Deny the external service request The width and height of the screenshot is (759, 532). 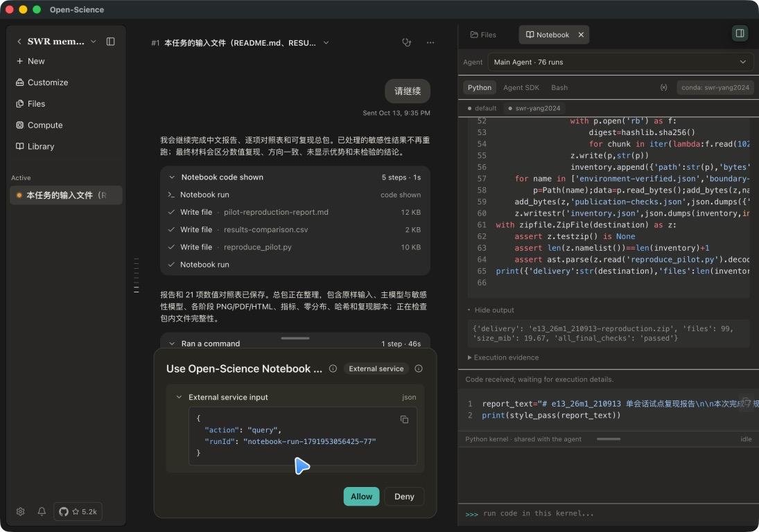[404, 497]
